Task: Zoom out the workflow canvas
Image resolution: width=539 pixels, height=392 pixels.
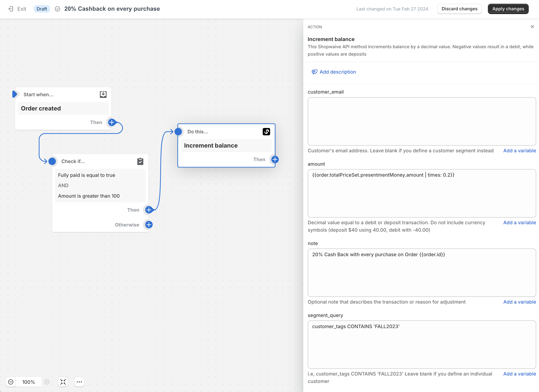Action: coord(11,382)
